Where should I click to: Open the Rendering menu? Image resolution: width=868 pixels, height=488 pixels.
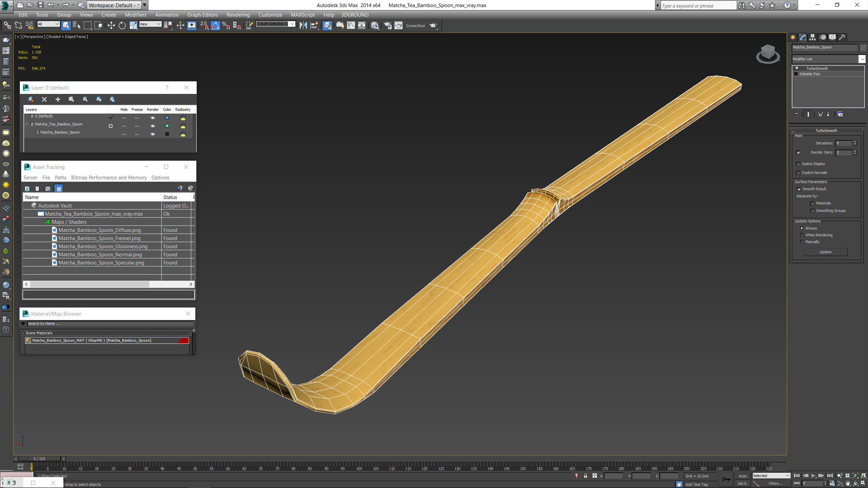pyautogui.click(x=238, y=15)
